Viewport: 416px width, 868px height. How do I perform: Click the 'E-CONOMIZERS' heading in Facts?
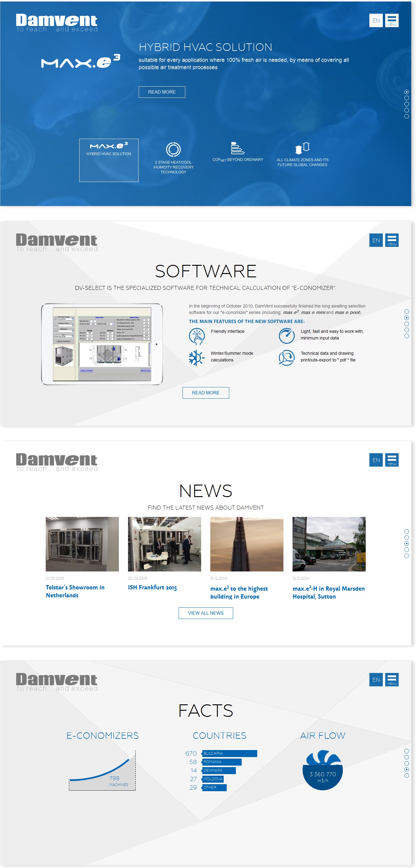(x=102, y=736)
